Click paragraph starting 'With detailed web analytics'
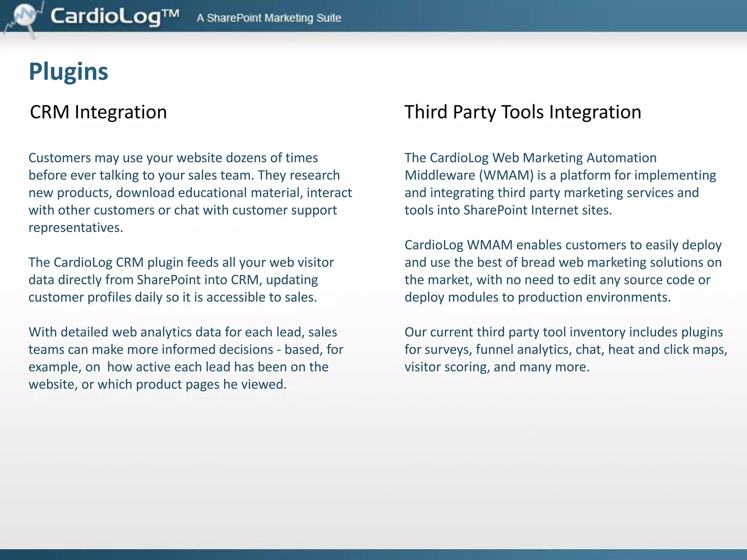This screenshot has width=747, height=560. click(x=186, y=358)
